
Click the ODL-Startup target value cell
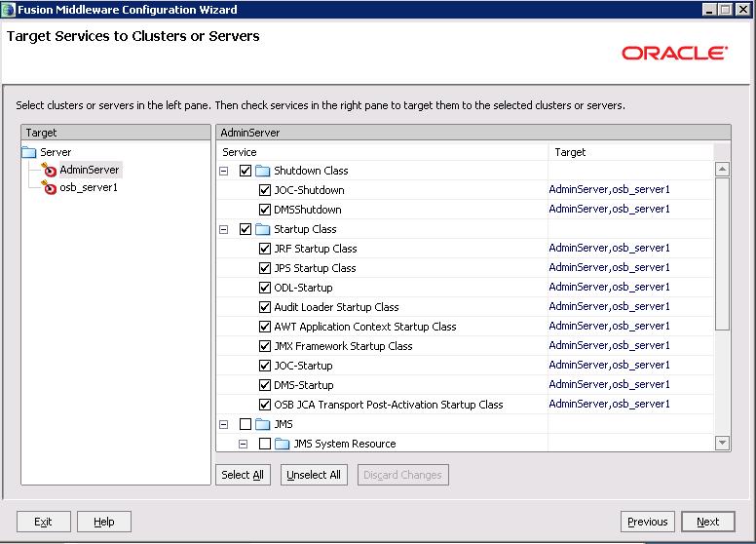[x=630, y=288]
